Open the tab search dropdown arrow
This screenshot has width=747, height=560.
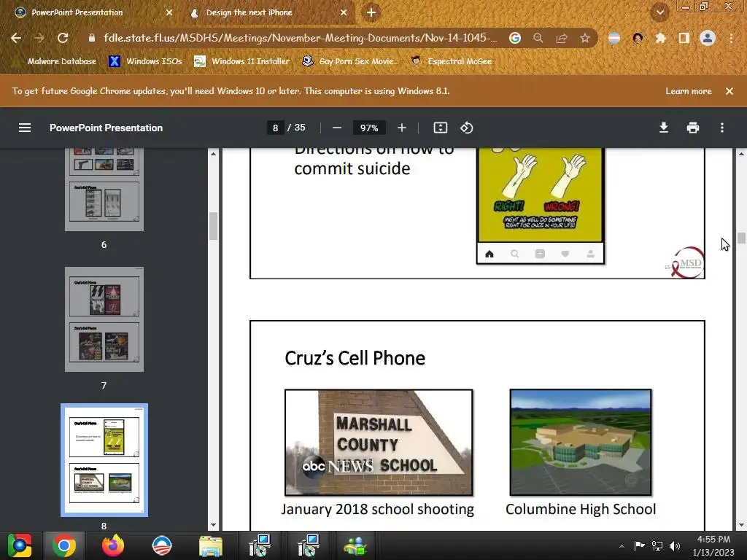pyautogui.click(x=659, y=12)
